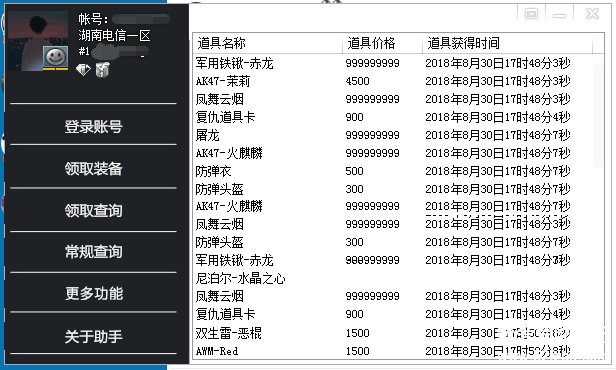Open the 领取装备 menu item

94,169
